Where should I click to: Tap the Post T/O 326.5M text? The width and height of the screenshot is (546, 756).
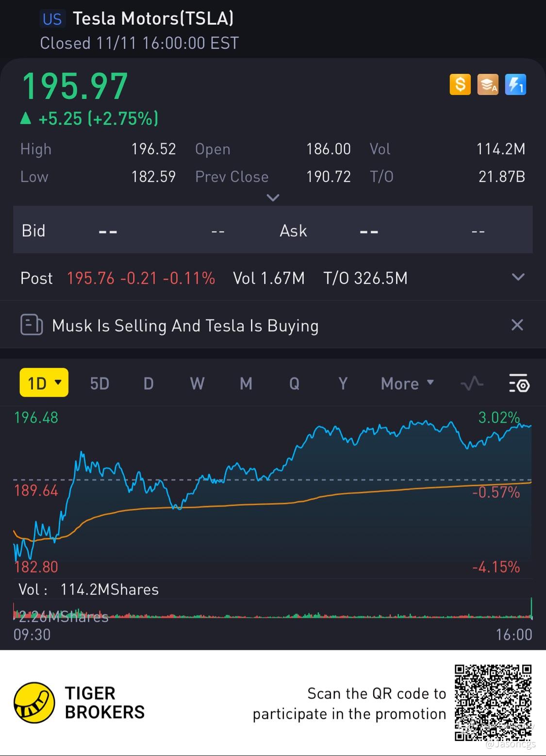coord(365,278)
